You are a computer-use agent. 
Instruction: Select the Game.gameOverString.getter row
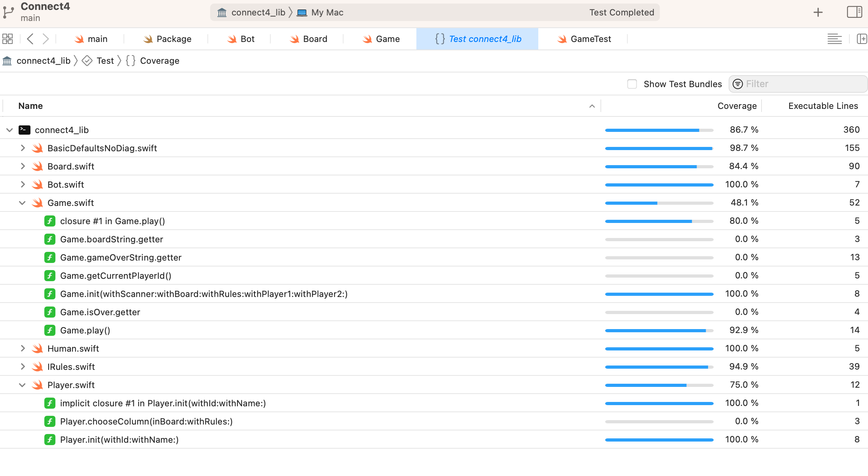(x=434, y=257)
